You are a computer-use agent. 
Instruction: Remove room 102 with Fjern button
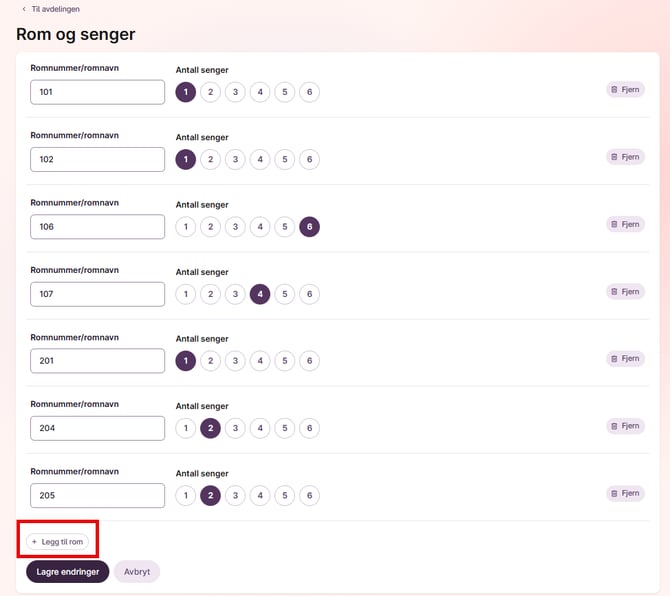pos(625,157)
